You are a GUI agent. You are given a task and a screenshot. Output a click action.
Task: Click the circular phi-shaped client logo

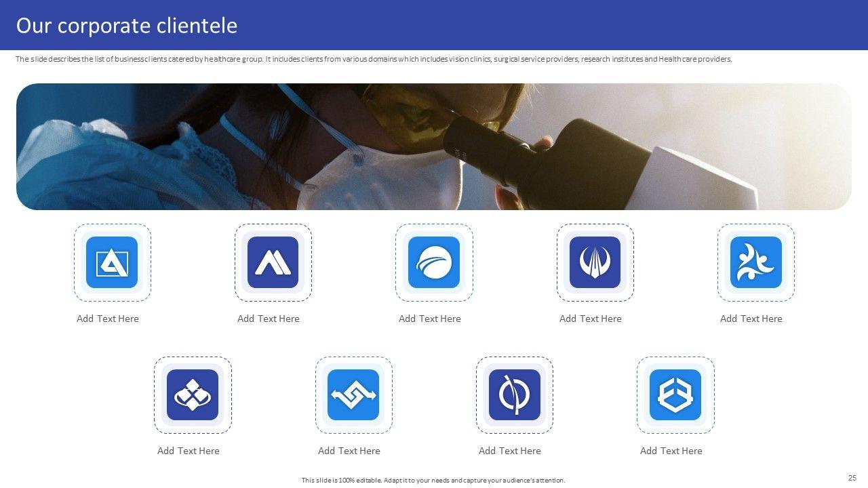(514, 395)
